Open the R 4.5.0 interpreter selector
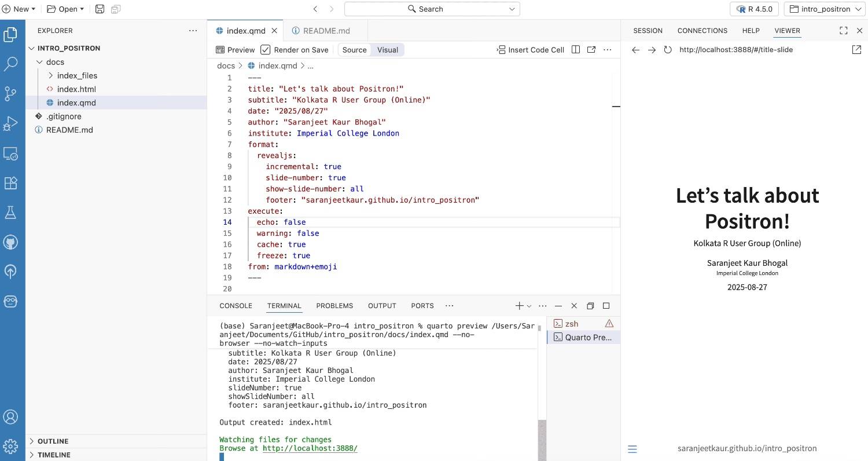868x461 pixels. [754, 9]
